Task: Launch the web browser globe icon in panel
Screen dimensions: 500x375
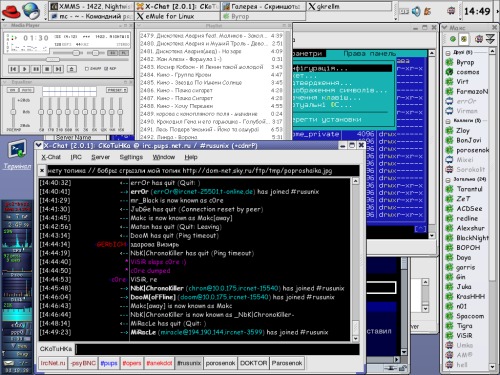Action: click(x=31, y=11)
